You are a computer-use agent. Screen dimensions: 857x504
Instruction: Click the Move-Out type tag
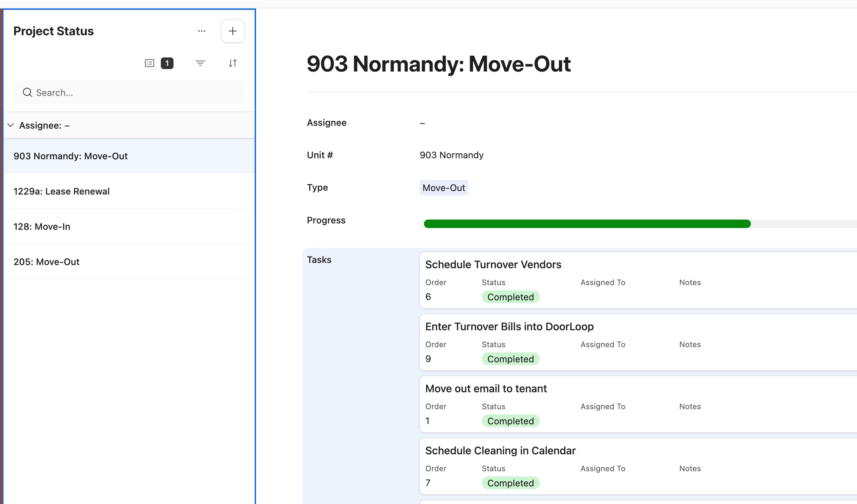[443, 188]
